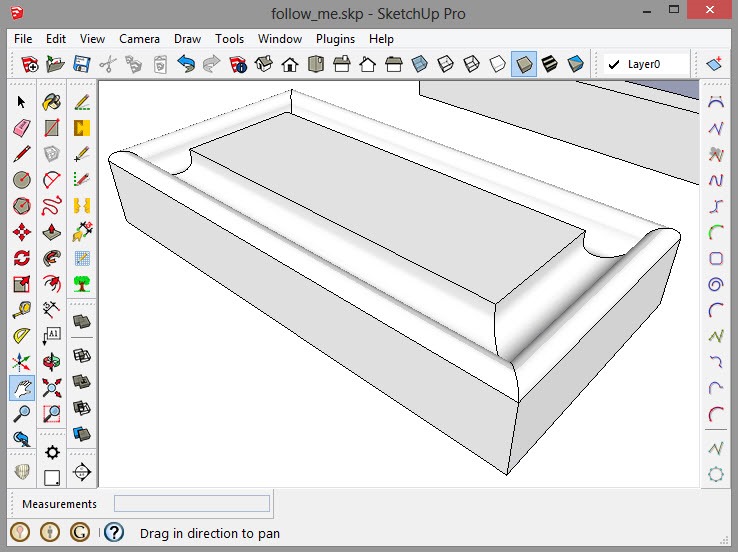The width and height of the screenshot is (738, 552).
Task: Click the Undo arrow in toolbar
Action: point(186,65)
